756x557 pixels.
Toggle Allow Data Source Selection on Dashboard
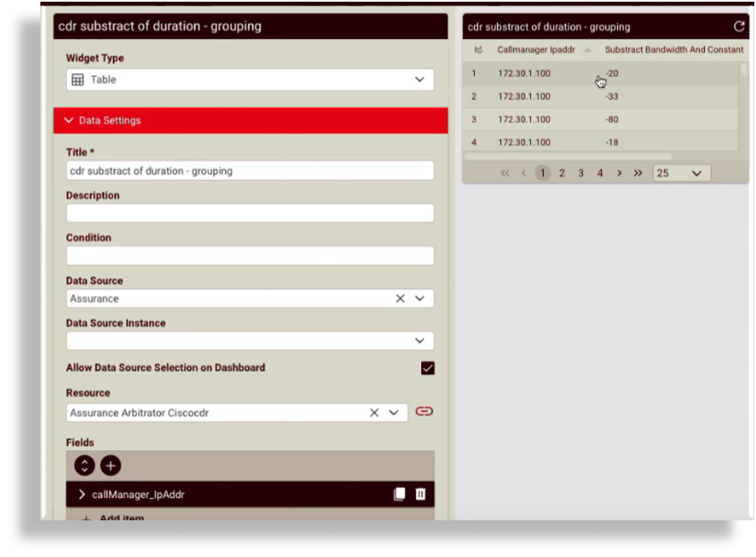(427, 368)
